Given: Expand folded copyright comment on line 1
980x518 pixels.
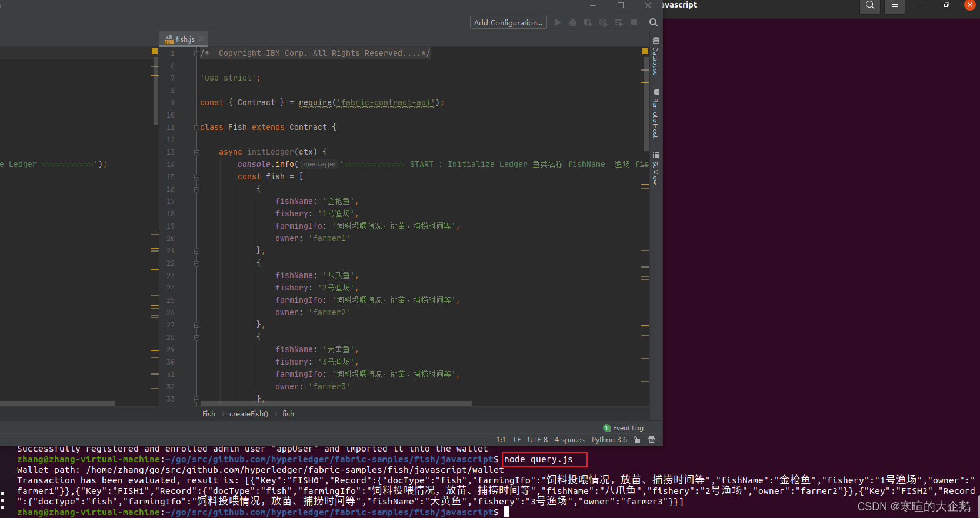Looking at the screenshot, I should click(196, 54).
